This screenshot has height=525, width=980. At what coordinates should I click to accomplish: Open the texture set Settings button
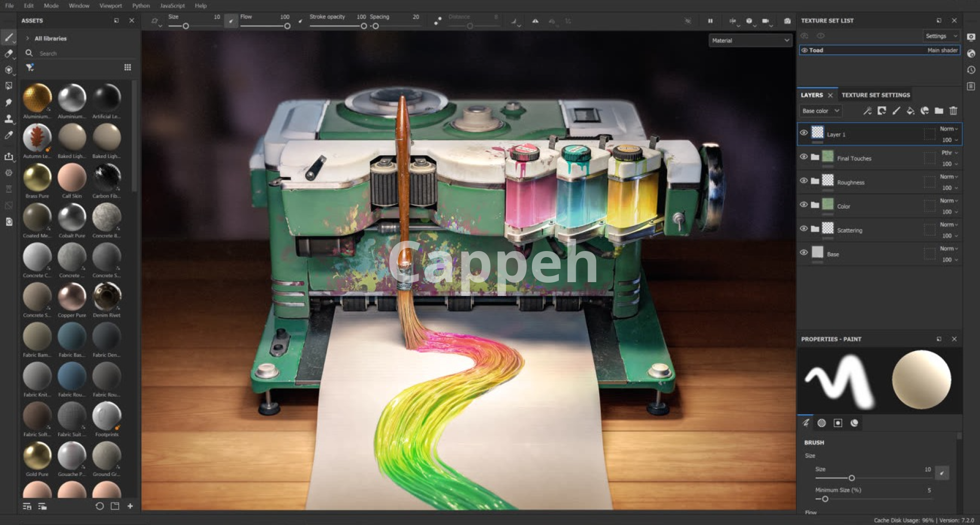[941, 36]
